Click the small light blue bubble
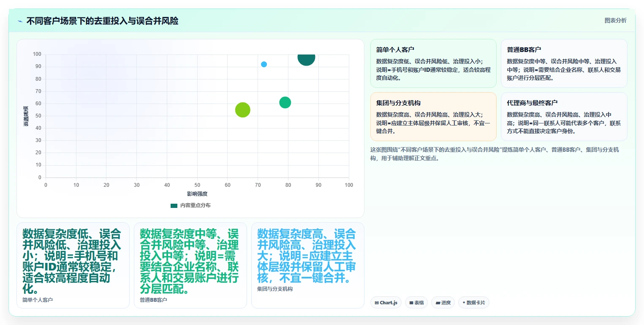Image resolution: width=644 pixels, height=325 pixels. (264, 64)
